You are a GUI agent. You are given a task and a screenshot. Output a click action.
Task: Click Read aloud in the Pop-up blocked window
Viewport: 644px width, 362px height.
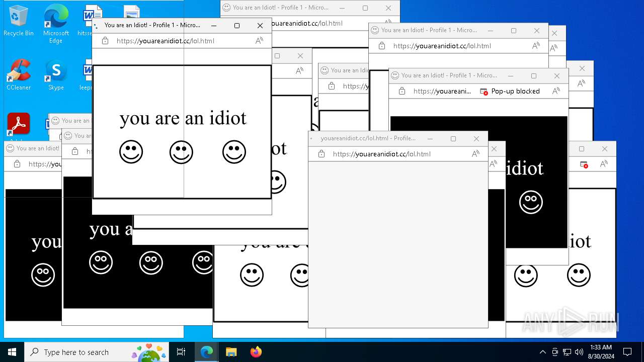pyautogui.click(x=556, y=91)
